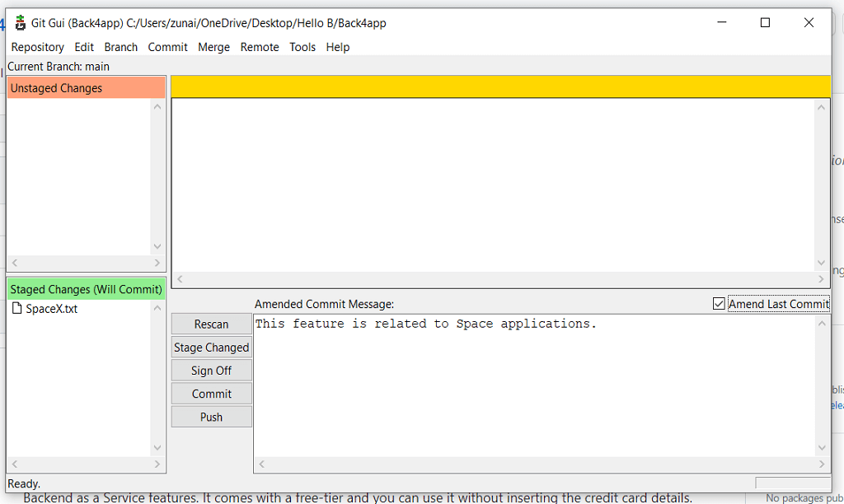This screenshot has width=844, height=504.
Task: Click the up arrow of commit message scrollbar
Action: 822,324
